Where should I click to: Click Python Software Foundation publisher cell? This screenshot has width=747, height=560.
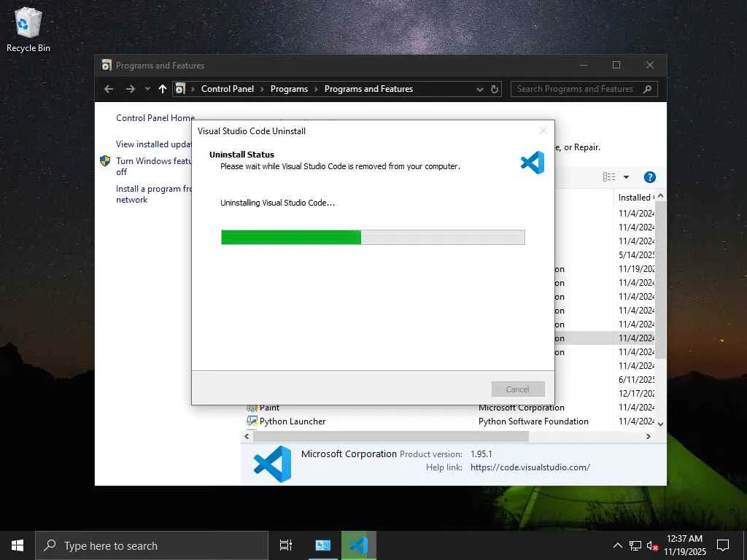pos(533,421)
